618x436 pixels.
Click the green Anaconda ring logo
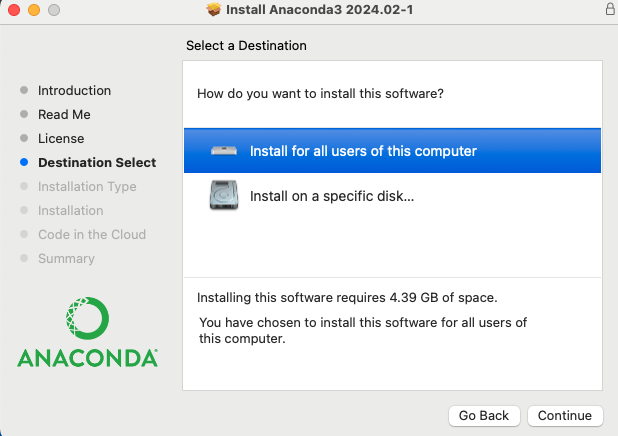coord(87,318)
